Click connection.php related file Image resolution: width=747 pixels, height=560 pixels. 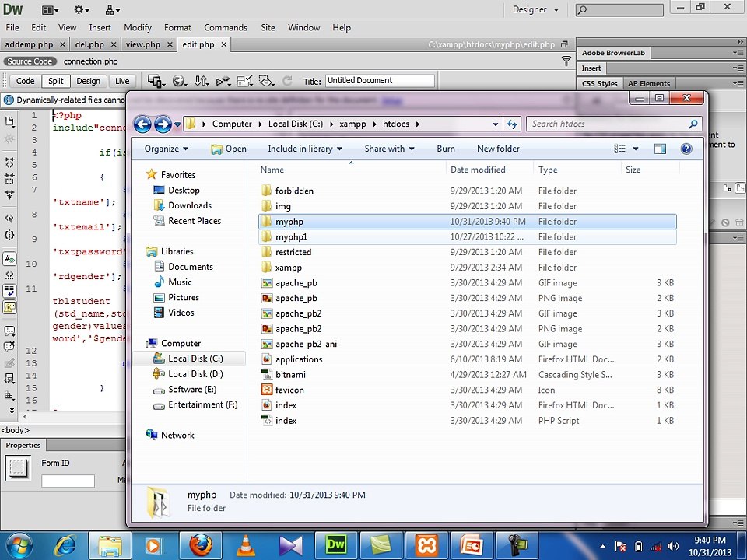coord(90,61)
